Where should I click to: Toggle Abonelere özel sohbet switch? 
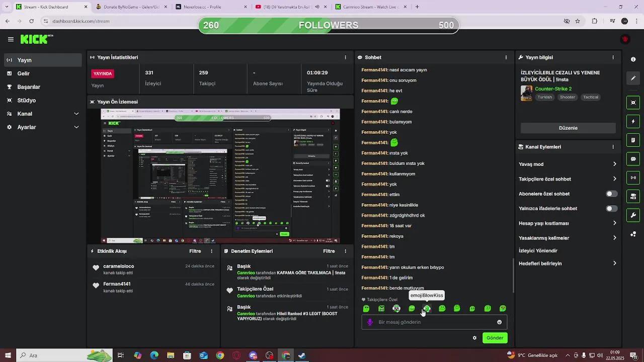point(611,194)
